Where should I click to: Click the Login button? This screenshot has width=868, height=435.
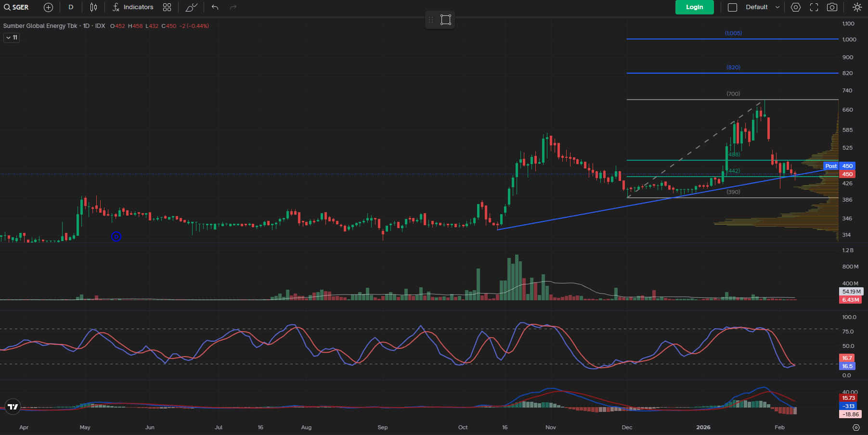point(694,7)
